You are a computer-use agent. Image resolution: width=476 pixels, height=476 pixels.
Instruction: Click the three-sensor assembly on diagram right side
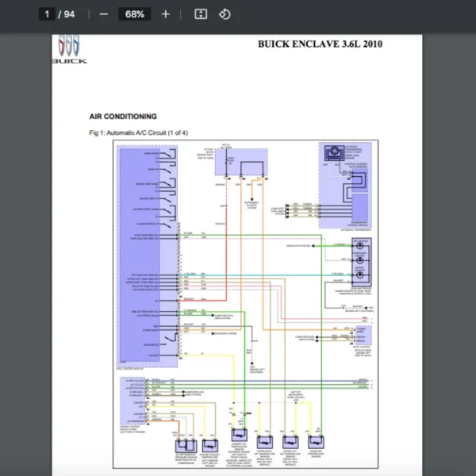[x=360, y=260]
